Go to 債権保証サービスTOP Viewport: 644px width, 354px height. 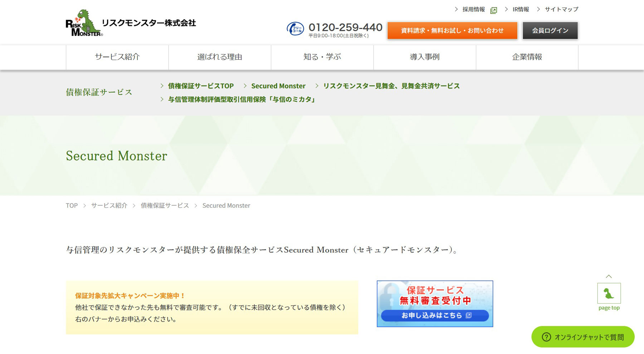coord(201,86)
